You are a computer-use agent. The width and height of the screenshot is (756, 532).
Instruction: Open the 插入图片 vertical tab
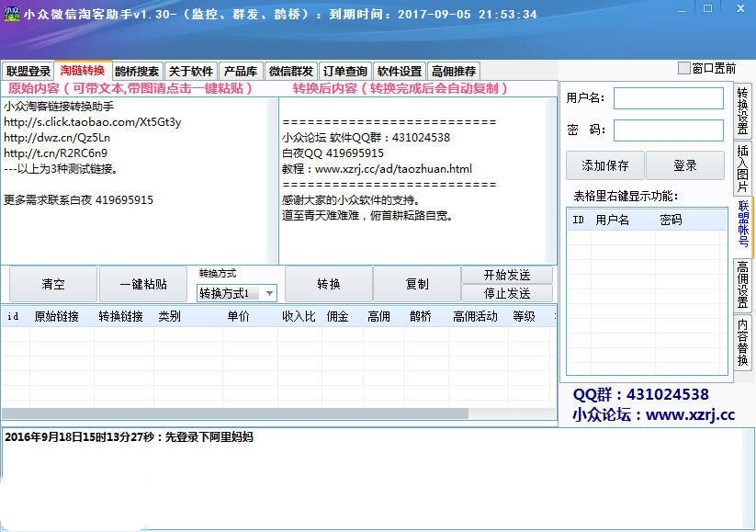(x=742, y=168)
